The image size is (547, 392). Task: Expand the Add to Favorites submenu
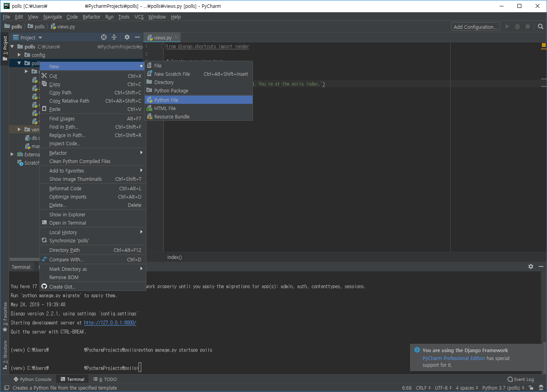tap(141, 170)
